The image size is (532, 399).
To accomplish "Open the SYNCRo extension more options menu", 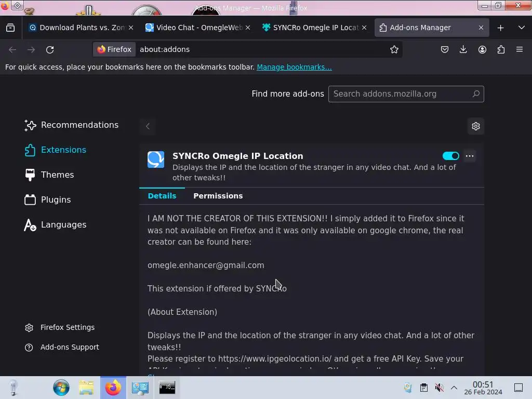I will (470, 156).
